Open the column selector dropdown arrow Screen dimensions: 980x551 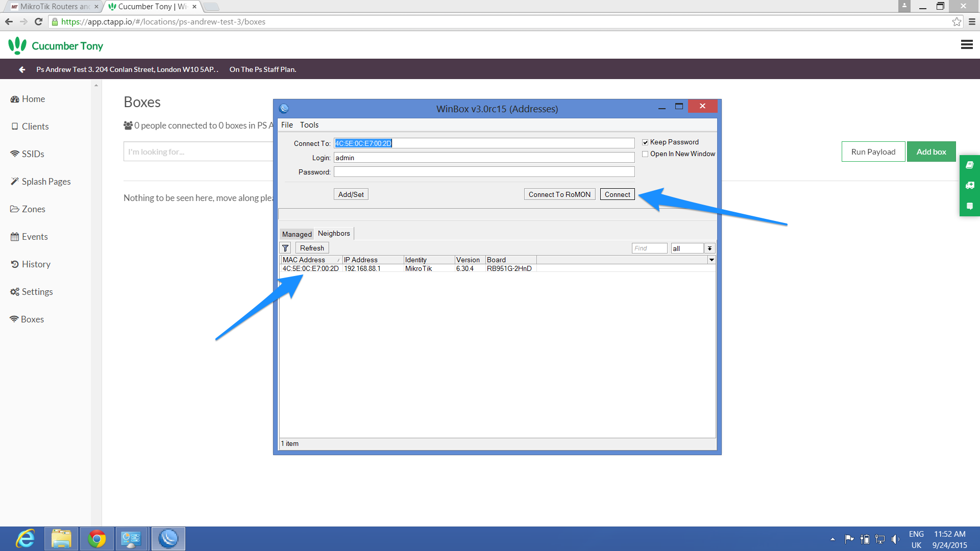712,260
